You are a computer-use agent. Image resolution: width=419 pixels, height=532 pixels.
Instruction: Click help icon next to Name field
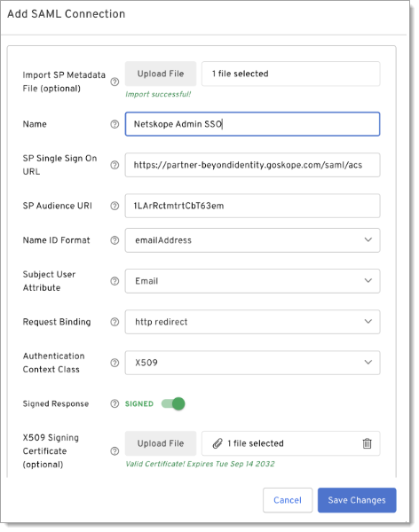115,124
